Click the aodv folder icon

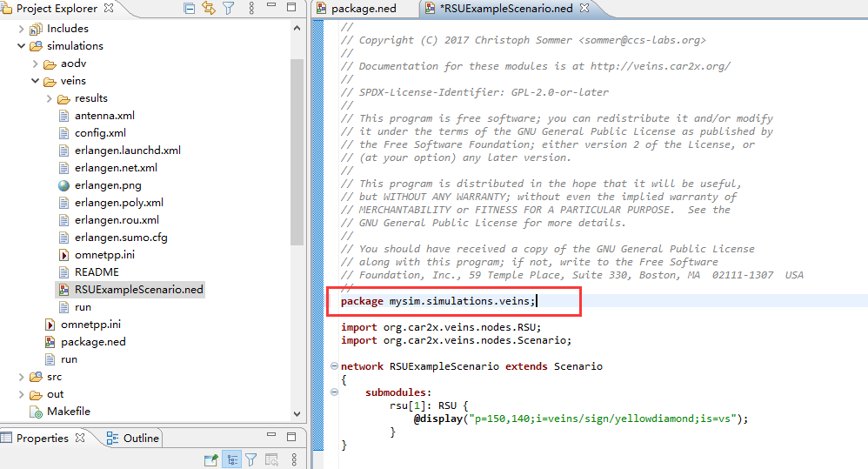tap(50, 64)
